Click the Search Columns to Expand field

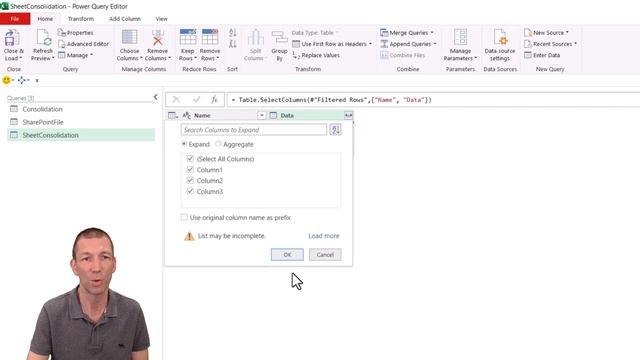click(x=253, y=130)
